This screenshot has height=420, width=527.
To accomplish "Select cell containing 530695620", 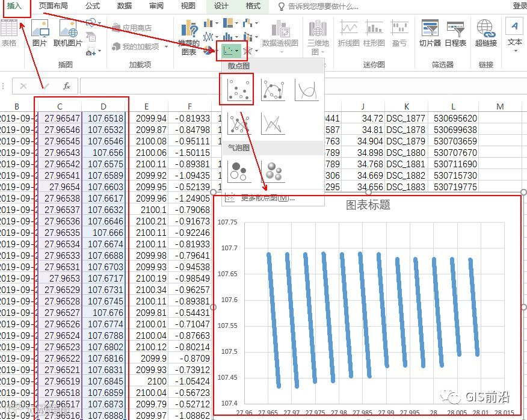I will (x=453, y=118).
